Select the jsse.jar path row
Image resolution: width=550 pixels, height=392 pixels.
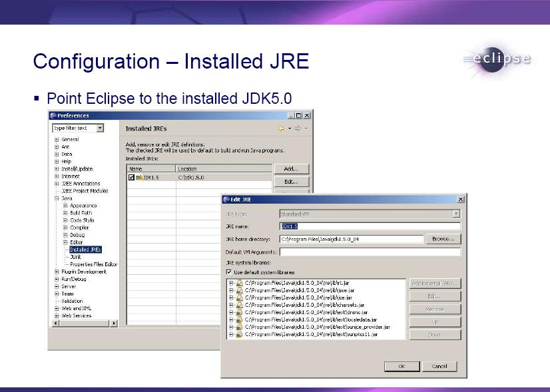[300, 290]
